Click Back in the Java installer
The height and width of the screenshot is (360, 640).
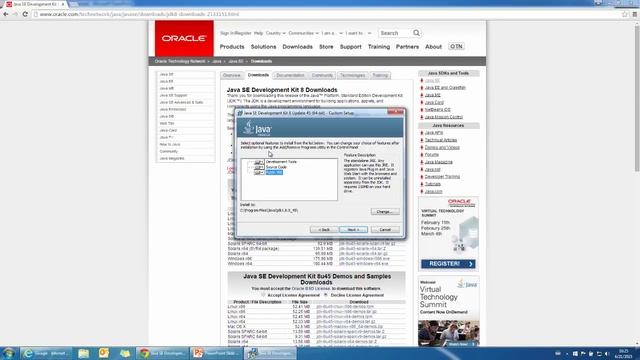click(x=324, y=230)
